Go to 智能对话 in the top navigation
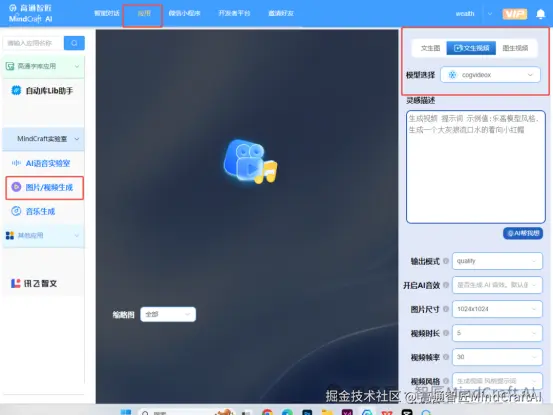The height and width of the screenshot is (415, 553). 107,13
